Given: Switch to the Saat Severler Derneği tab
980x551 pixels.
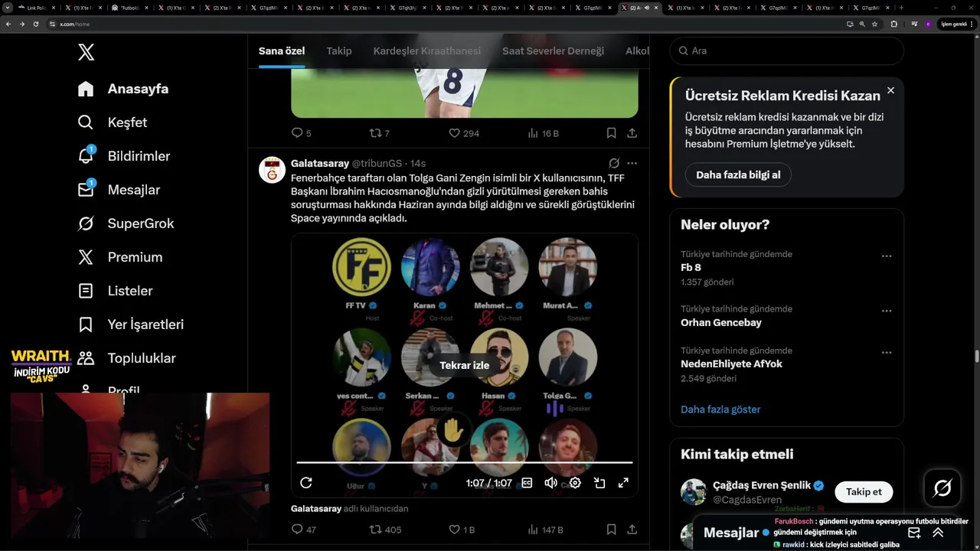Looking at the screenshot, I should pyautogui.click(x=553, y=51).
